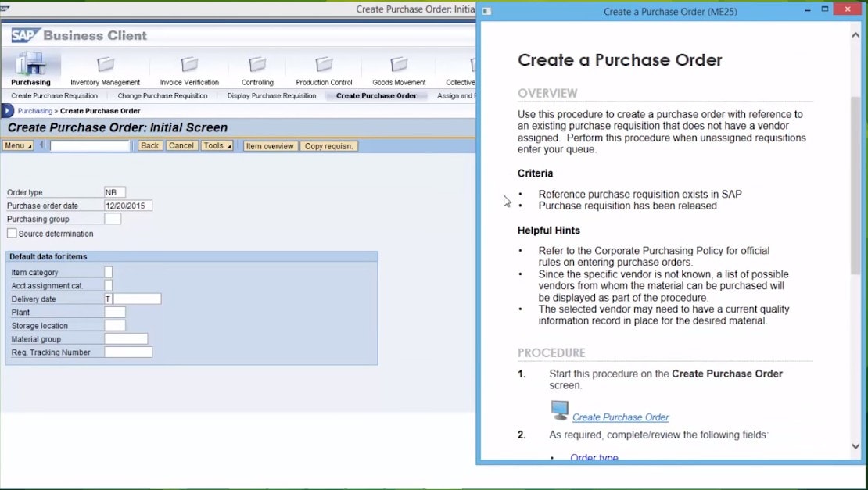Open the Controlling folder icon

point(257,64)
